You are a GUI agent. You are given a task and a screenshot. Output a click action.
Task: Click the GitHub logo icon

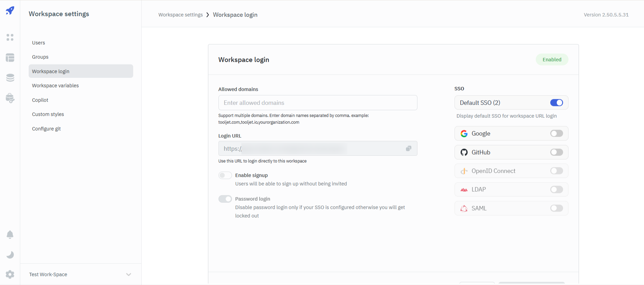pos(464,152)
